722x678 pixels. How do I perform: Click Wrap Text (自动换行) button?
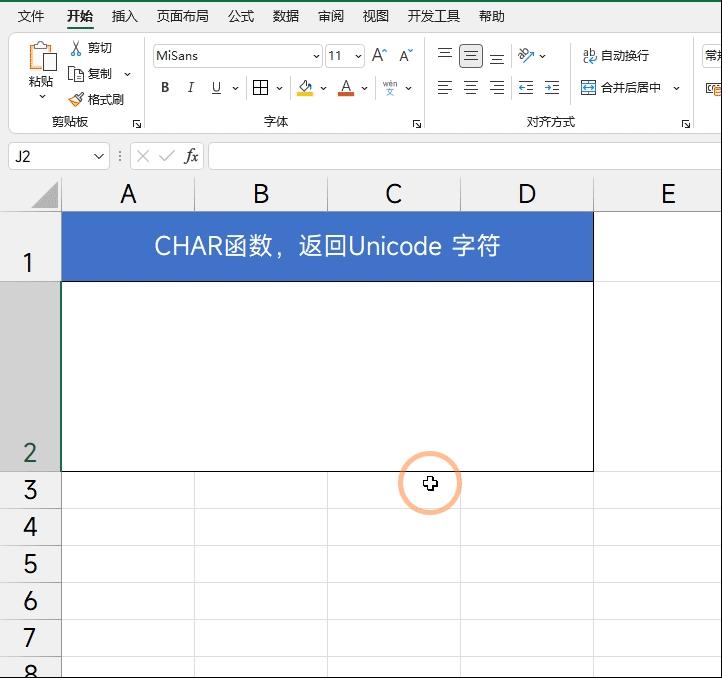616,56
